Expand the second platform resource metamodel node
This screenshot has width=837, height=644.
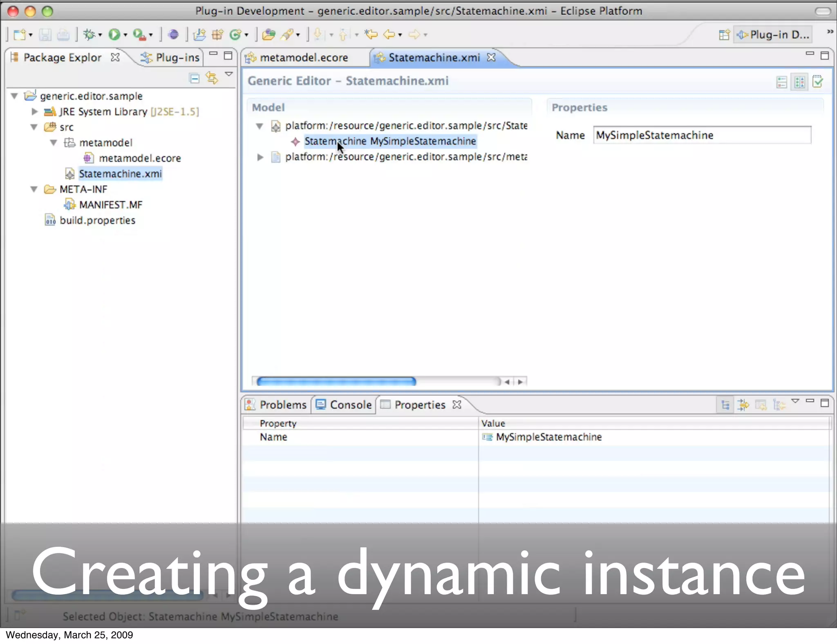click(x=260, y=157)
